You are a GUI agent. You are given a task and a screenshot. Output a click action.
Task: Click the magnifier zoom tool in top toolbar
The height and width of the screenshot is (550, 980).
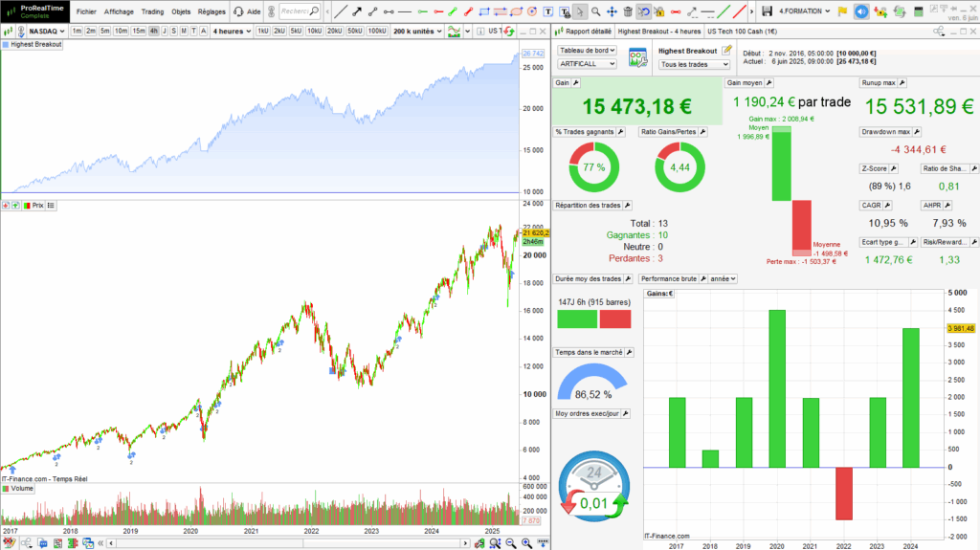tap(596, 11)
